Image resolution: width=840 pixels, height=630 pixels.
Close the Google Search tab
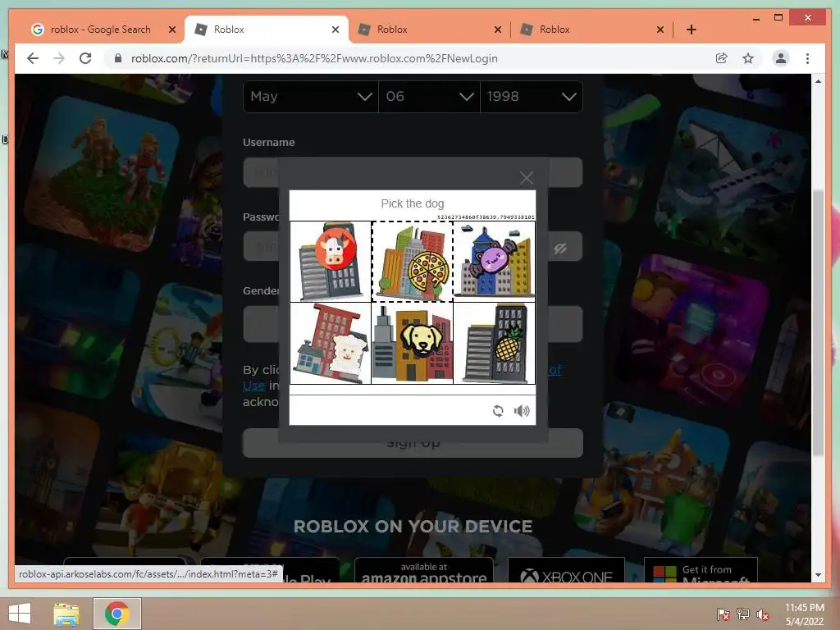(x=172, y=30)
